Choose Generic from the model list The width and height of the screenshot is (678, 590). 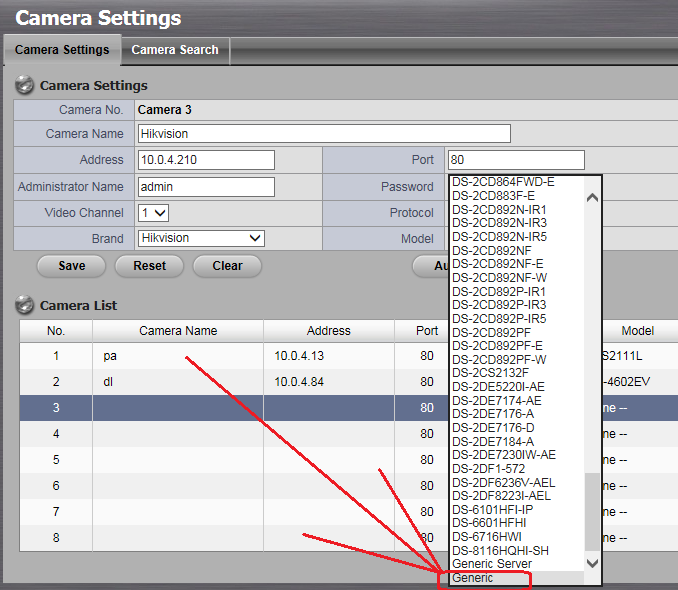pos(473,578)
